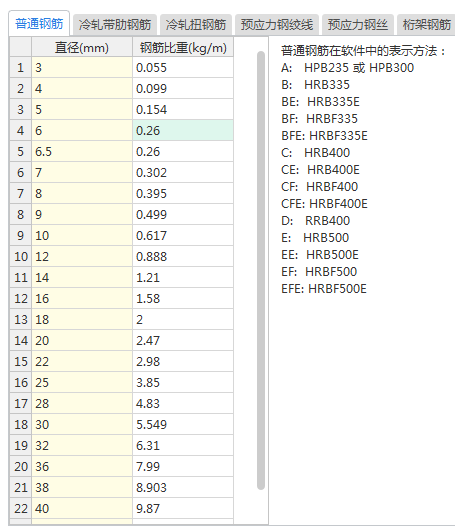Click the text 'A: HPB235 或 HPB300'
Screen dimensions: 455x528
point(348,68)
